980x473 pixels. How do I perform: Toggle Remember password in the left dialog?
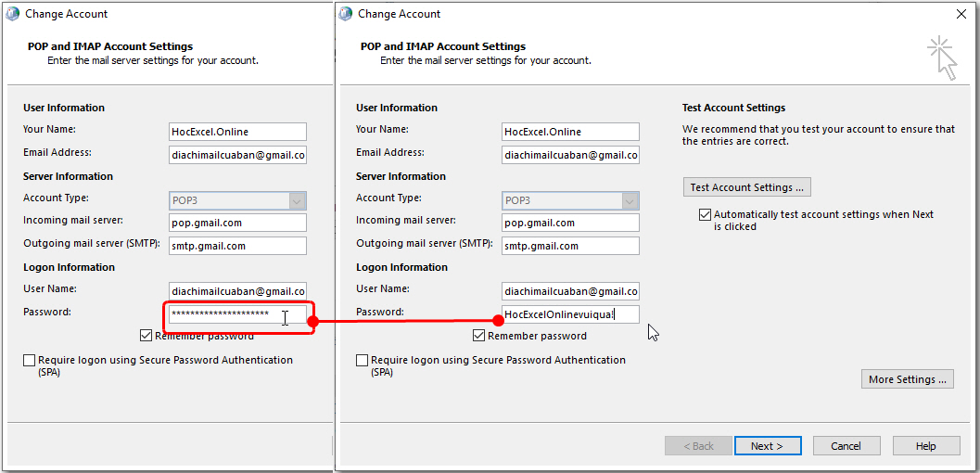[146, 336]
